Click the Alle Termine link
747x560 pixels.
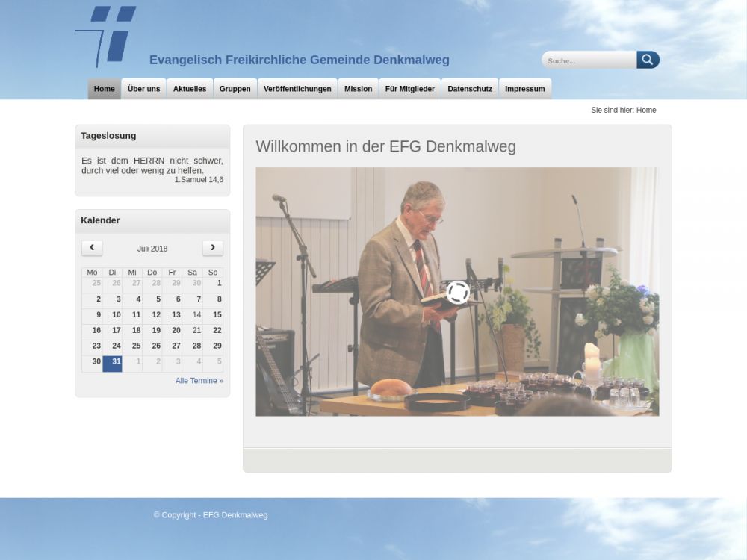click(199, 381)
